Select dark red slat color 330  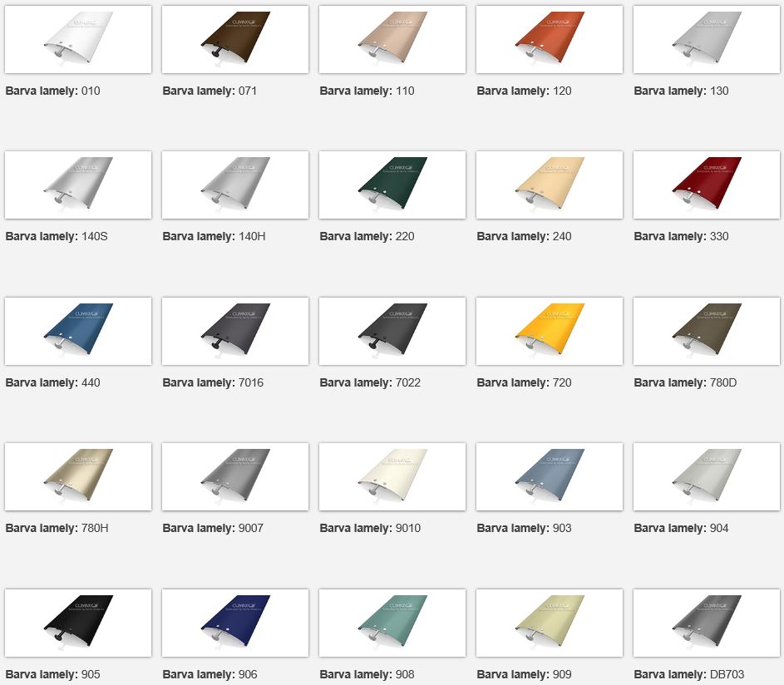(x=706, y=185)
